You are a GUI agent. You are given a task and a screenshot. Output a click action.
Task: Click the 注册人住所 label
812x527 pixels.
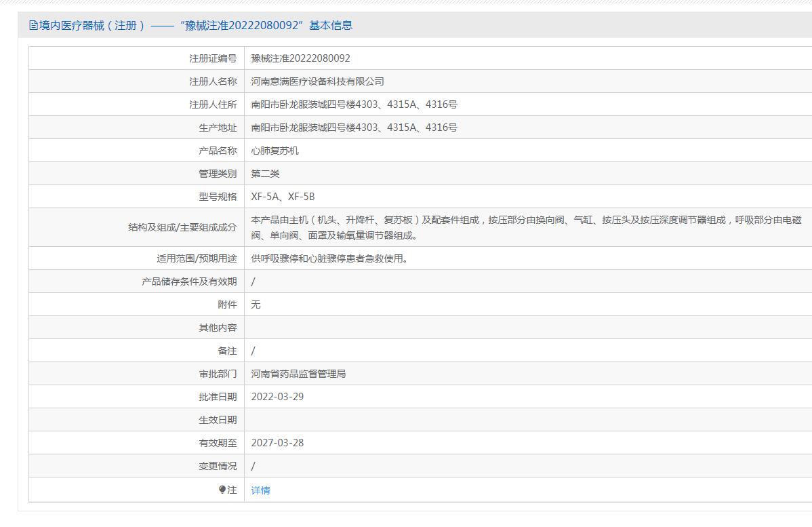coord(213,104)
